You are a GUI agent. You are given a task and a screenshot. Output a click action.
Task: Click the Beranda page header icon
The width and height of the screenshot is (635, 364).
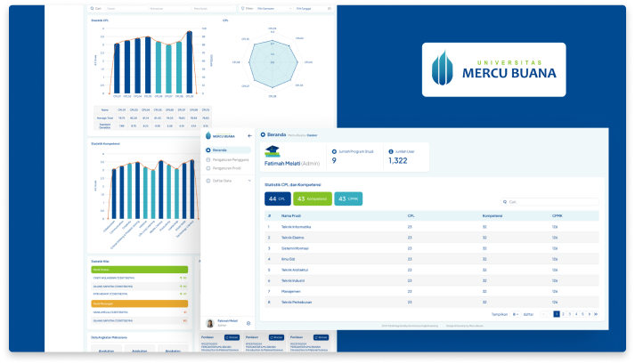[x=263, y=135]
